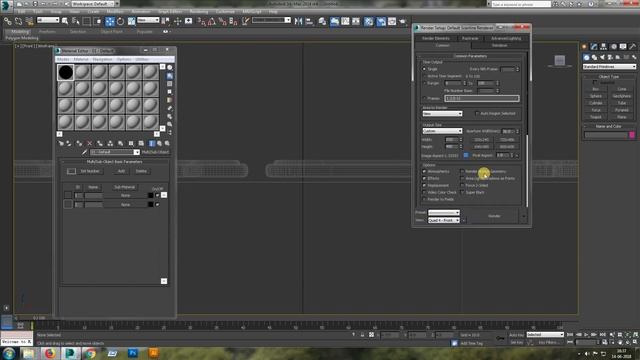640x360 pixels.
Task: Click red Reset Map/Material icon
Action: pos(89,143)
